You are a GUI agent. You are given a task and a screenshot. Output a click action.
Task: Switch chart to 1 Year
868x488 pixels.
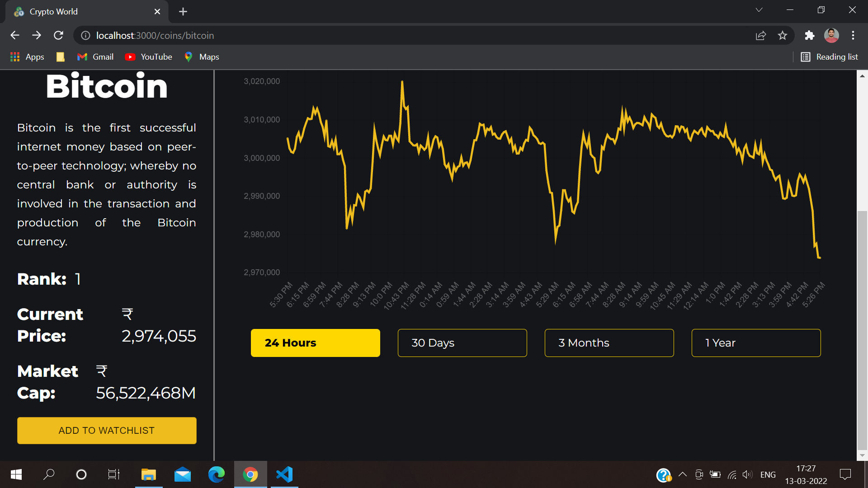[756, 343]
